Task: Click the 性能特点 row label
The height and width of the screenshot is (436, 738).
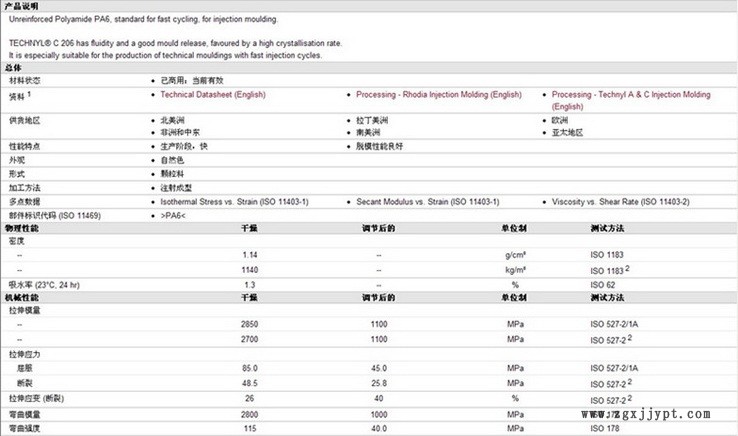Action: point(24,146)
